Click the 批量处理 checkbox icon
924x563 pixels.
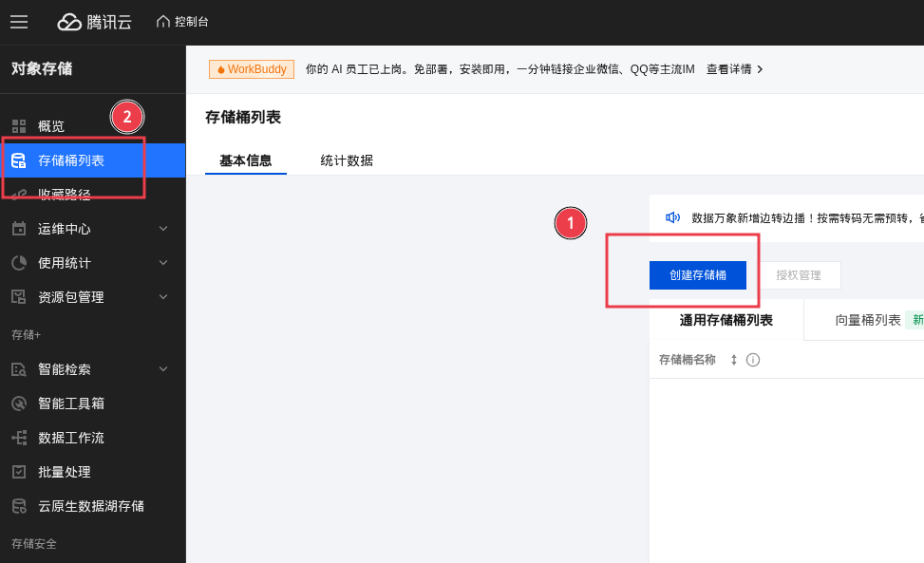pos(19,472)
